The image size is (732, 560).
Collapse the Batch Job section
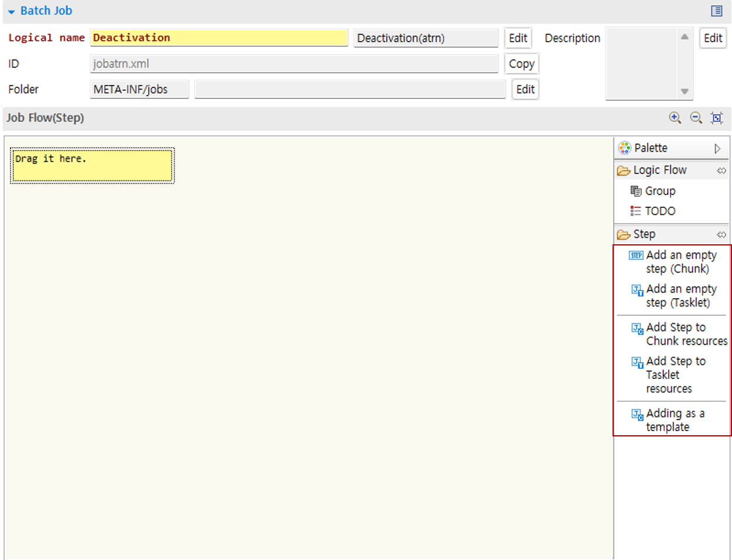pos(11,12)
